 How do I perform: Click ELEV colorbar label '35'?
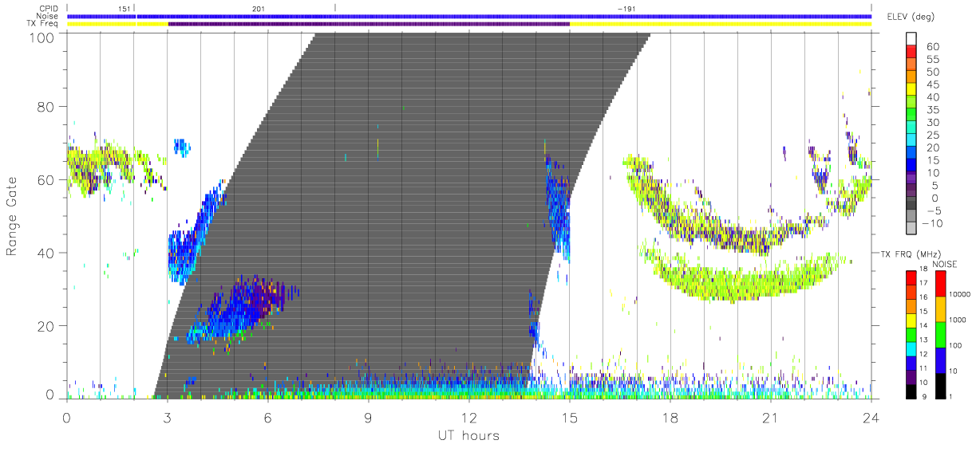[x=931, y=110]
